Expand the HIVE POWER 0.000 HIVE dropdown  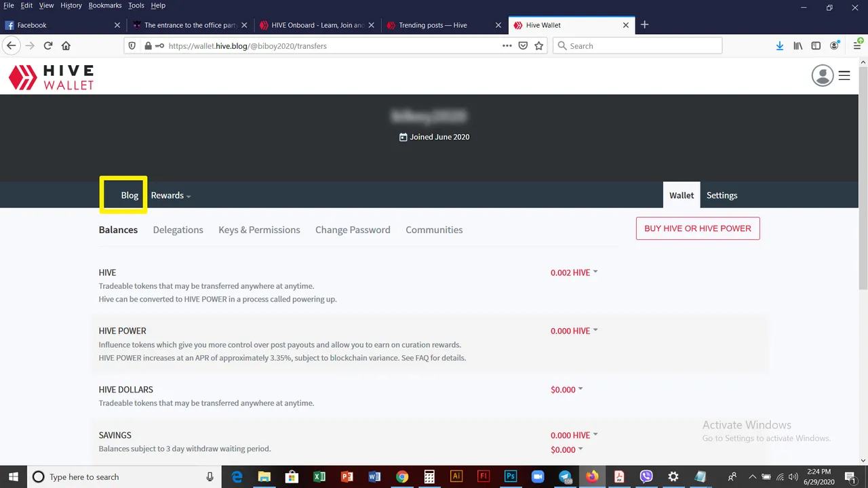point(574,331)
